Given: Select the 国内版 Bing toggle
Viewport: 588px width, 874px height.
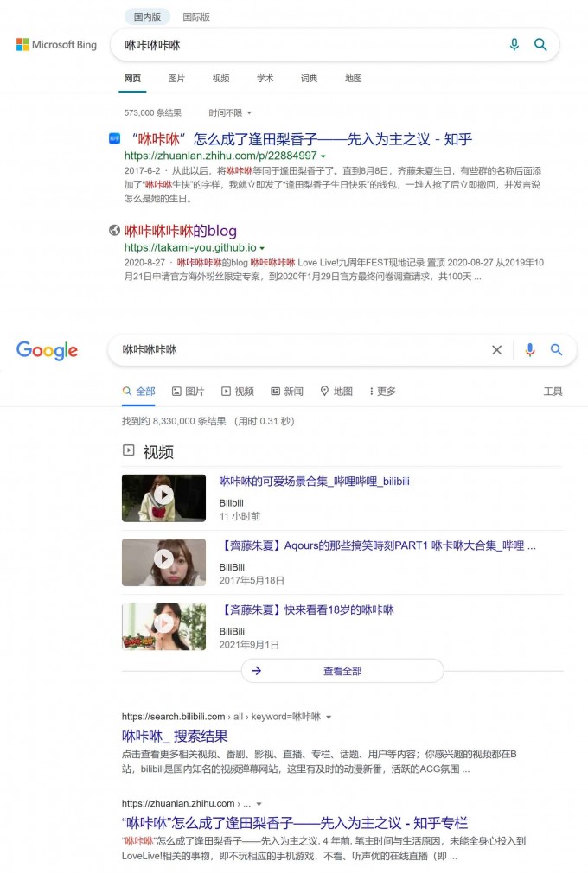Looking at the screenshot, I should pyautogui.click(x=147, y=17).
